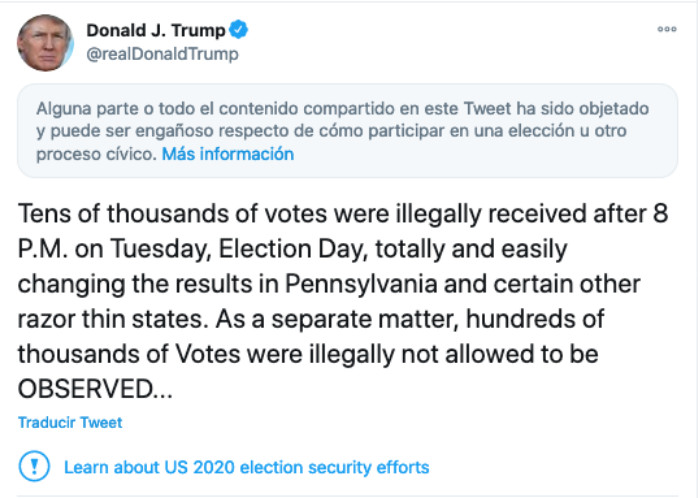This screenshot has width=700, height=498.
Task: Open the @realDonaldTrump handle
Action: point(162,54)
